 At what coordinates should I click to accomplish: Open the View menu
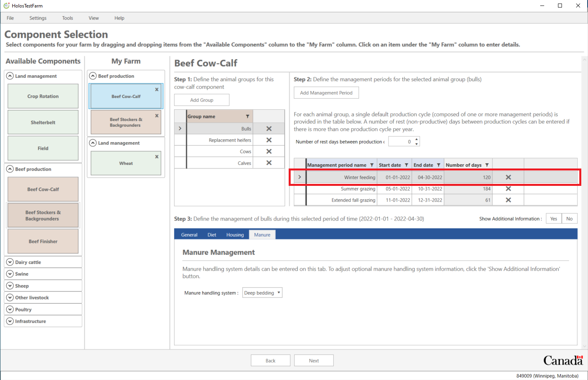[94, 18]
